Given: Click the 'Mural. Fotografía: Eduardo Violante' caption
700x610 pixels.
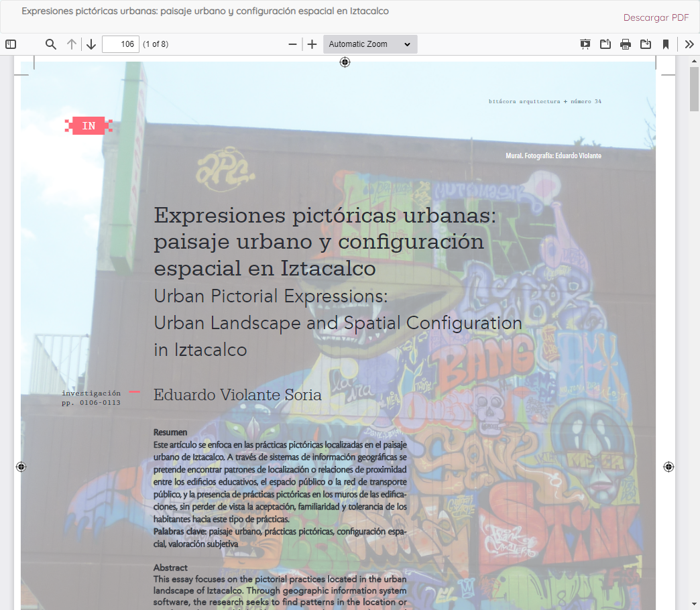Looking at the screenshot, I should coord(553,156).
